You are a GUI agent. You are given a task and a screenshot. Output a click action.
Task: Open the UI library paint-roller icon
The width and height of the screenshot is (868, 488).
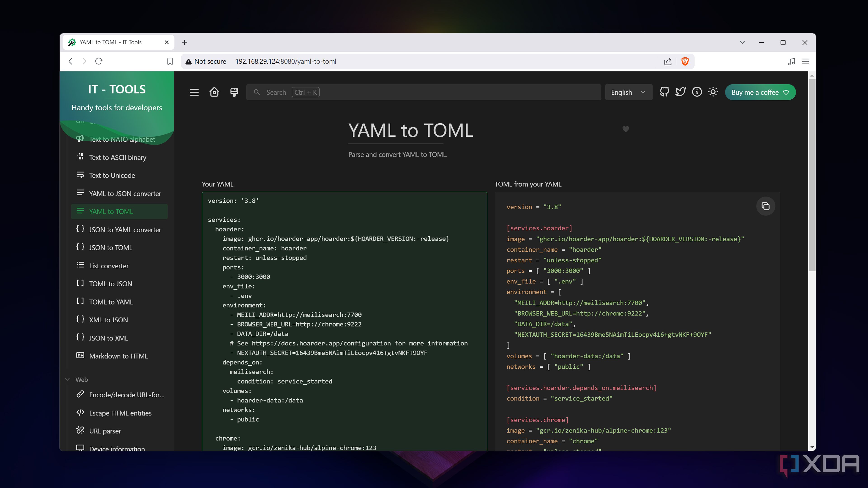point(234,92)
